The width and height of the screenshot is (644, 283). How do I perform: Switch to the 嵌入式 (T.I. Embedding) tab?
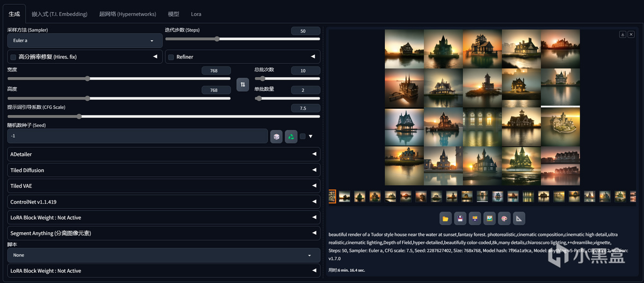(x=60, y=14)
